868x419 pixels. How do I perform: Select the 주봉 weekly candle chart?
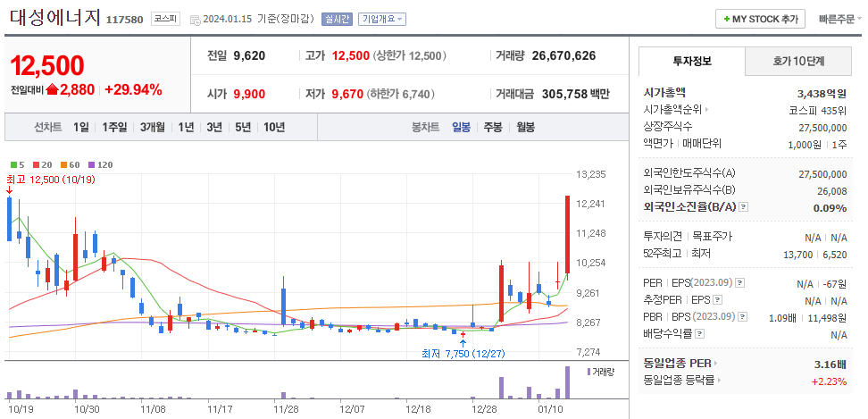click(493, 127)
